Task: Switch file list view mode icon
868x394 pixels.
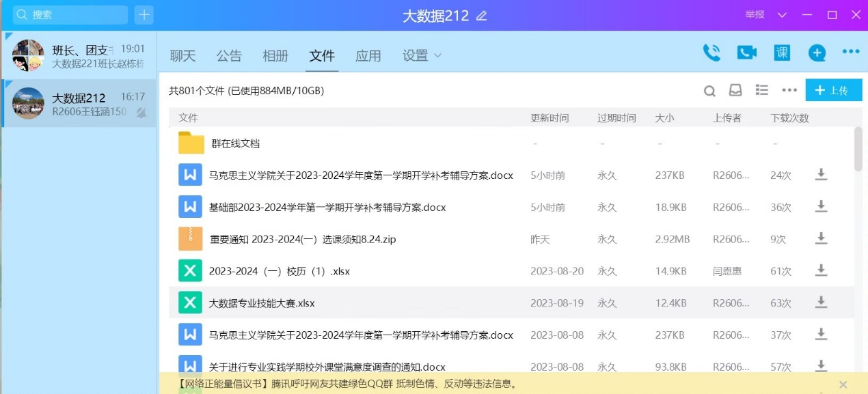Action: pos(762,90)
